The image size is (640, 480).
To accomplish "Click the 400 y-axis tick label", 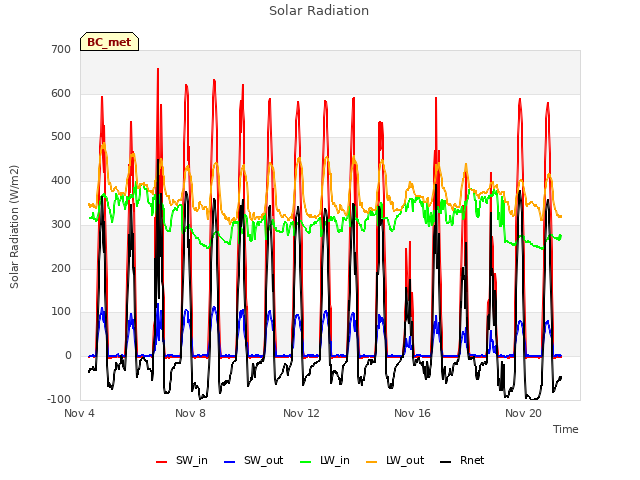I will tap(61, 180).
